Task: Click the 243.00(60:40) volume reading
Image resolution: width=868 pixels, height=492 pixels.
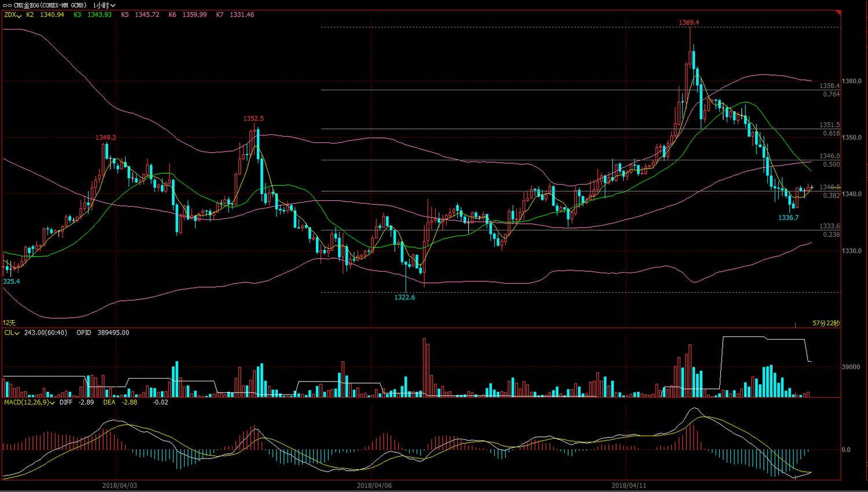Action: click(x=46, y=333)
